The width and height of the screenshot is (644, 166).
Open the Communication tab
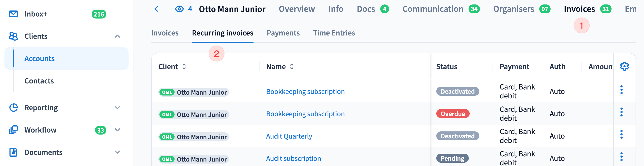[x=433, y=9]
